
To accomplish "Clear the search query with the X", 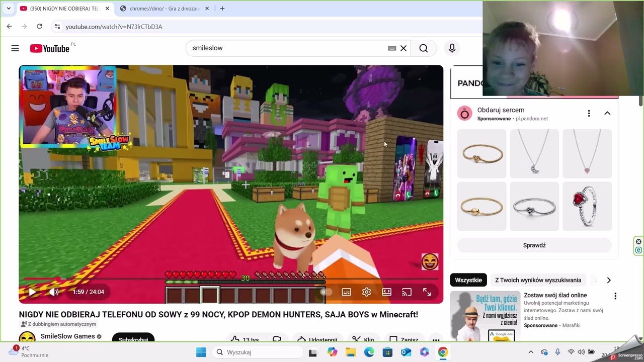I will (x=404, y=48).
